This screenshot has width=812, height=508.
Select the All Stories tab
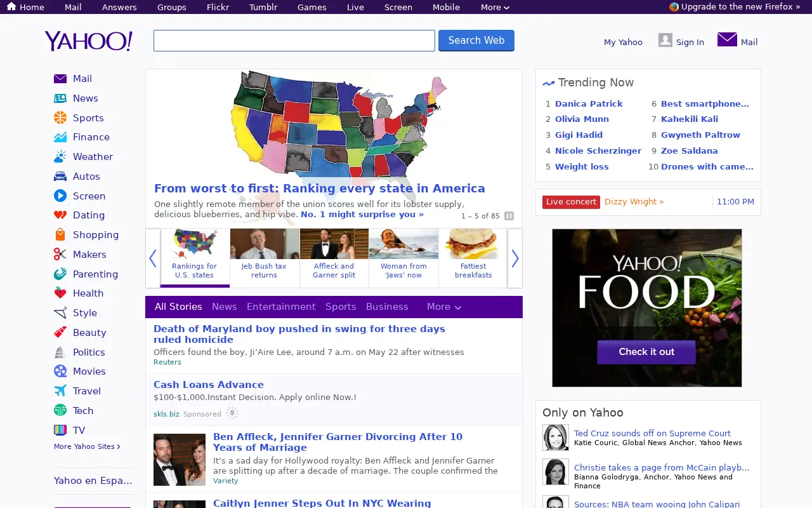click(x=178, y=307)
